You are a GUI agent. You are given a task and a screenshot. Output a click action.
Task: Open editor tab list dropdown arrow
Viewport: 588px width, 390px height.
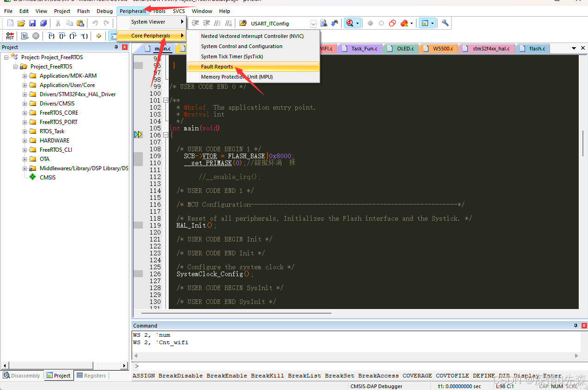(x=574, y=48)
